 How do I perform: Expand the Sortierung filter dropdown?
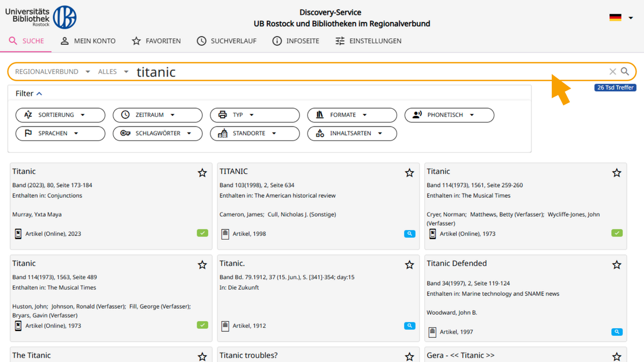[x=61, y=115]
